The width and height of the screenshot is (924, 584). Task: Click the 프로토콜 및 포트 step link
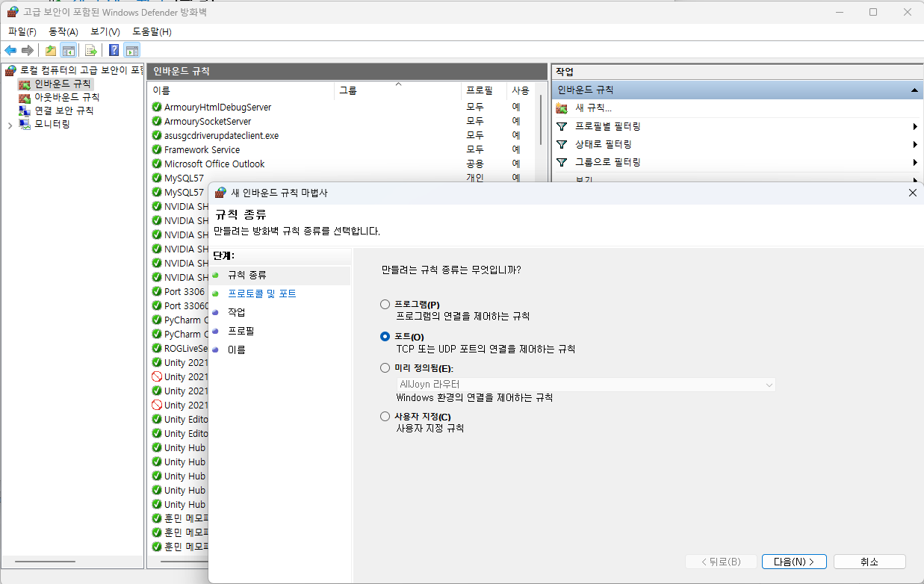(262, 293)
